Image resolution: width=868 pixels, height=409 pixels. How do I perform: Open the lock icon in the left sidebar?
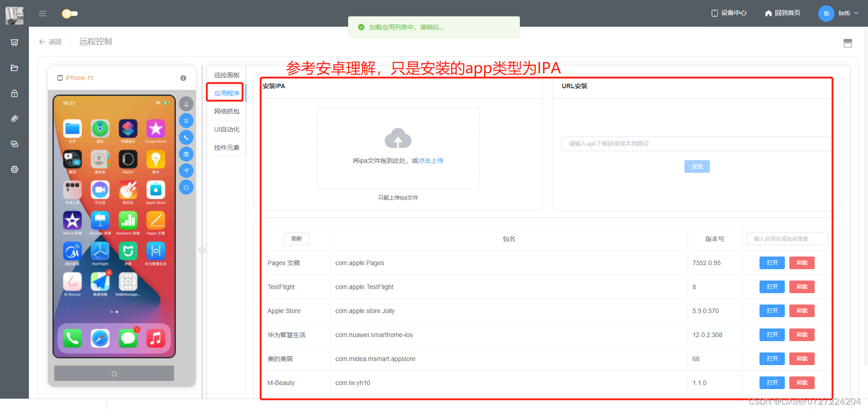[14, 93]
